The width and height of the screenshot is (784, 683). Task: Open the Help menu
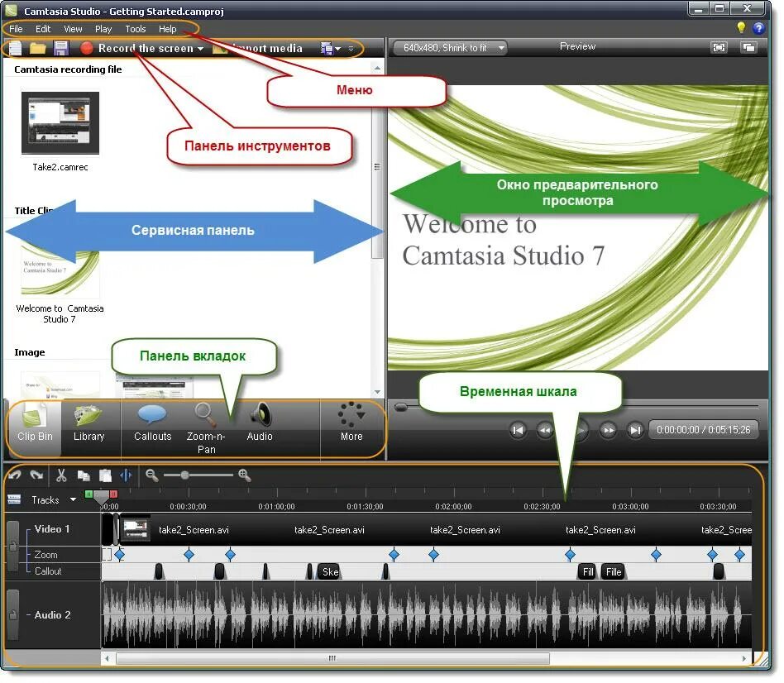click(x=168, y=29)
